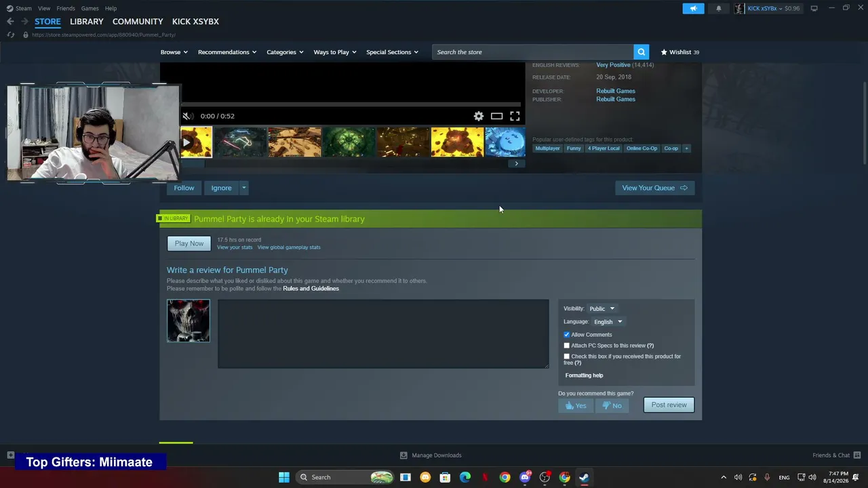The width and height of the screenshot is (868, 488).
Task: Recommend the game with Yes thumbs up
Action: pos(576,405)
